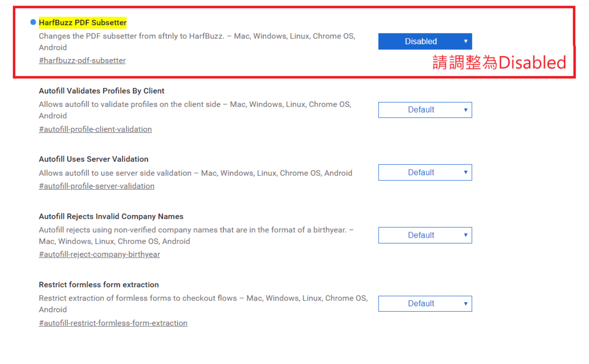Select the Autofill Validates Profiles By Client heading
The image size is (589, 364).
point(102,91)
